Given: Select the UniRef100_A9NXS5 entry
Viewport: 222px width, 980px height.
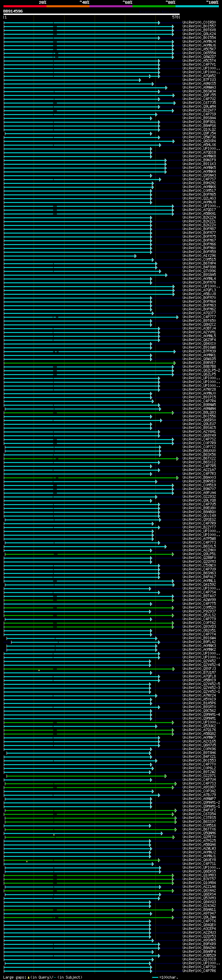Looking at the screenshot, I should [199, 84].
